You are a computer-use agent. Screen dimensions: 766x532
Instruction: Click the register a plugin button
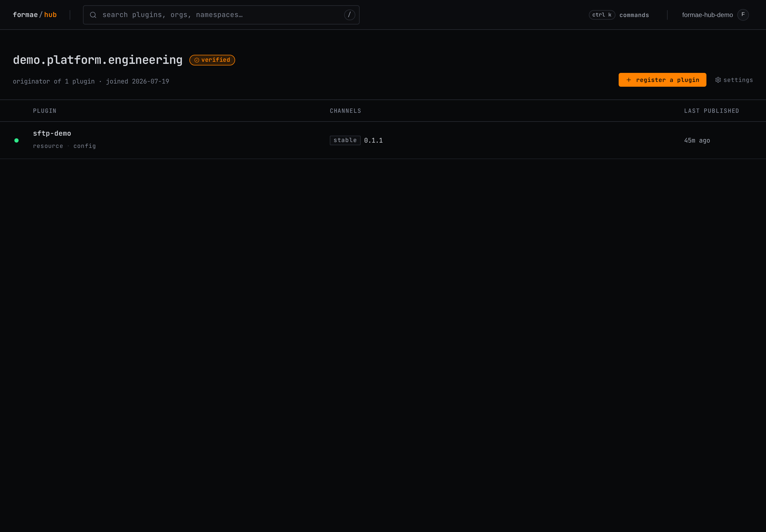(x=662, y=80)
